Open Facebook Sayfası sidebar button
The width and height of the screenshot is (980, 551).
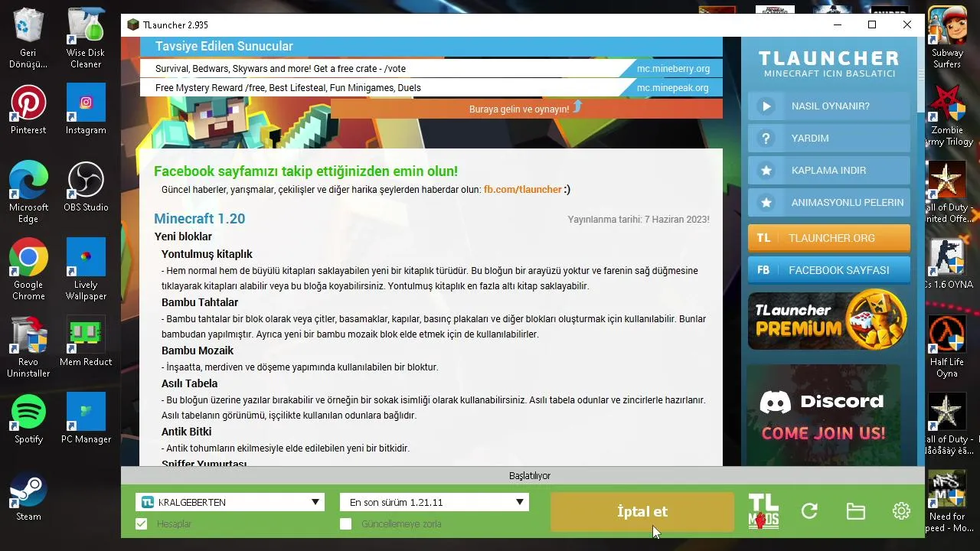[x=829, y=270]
